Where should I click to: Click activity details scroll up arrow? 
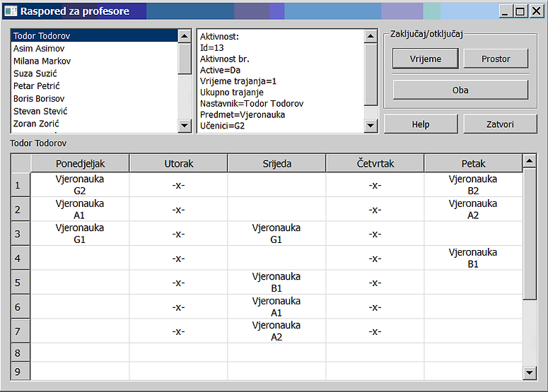click(x=371, y=36)
